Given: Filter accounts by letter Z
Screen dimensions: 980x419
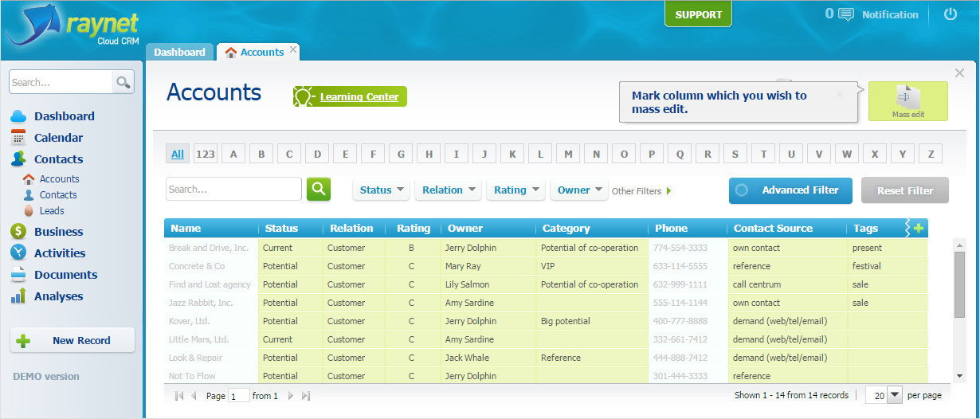Looking at the screenshot, I should 931,154.
